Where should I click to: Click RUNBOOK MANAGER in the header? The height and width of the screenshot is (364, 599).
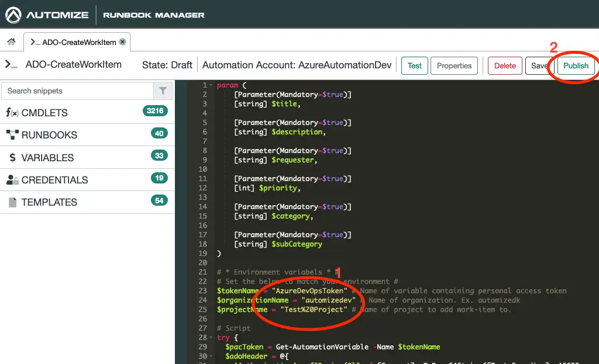click(x=152, y=14)
